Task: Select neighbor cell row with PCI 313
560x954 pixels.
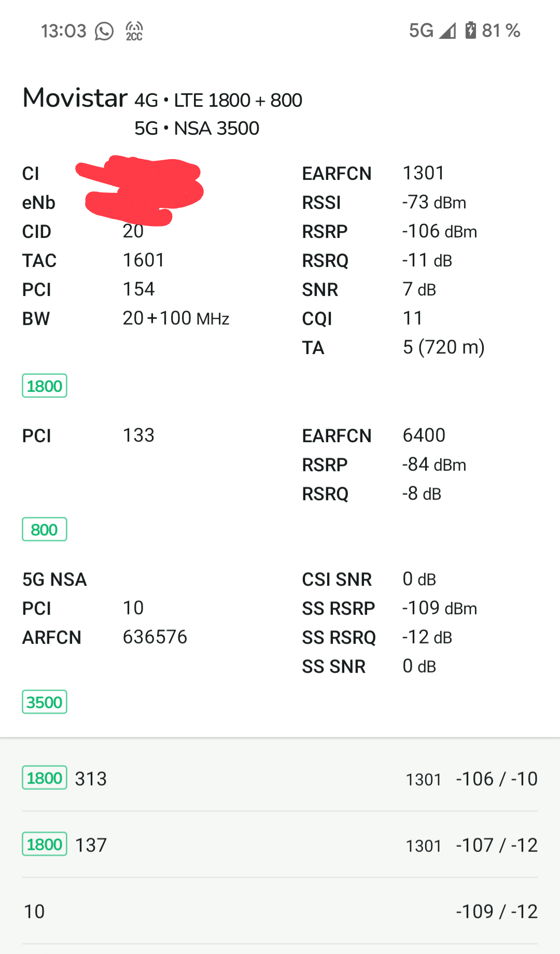Action: [x=280, y=778]
